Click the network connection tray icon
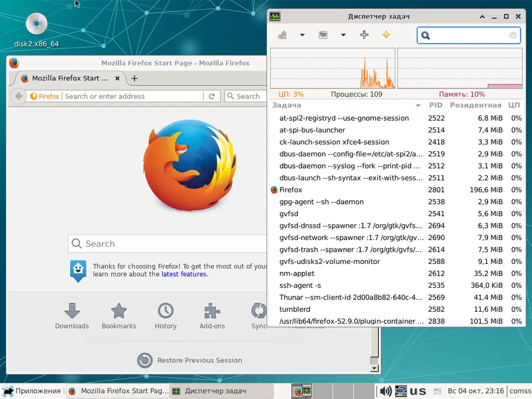Image resolution: width=532 pixels, height=399 pixels. (x=401, y=391)
